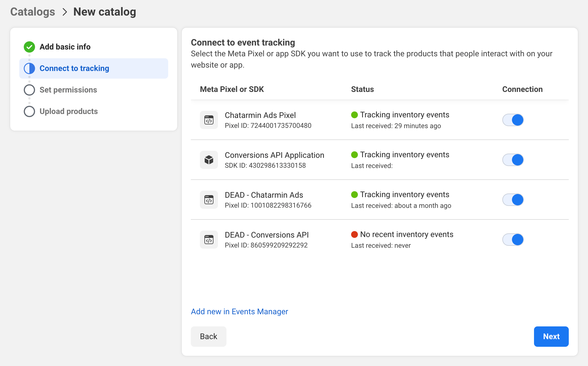Click the Connect to event tracking heading
The width and height of the screenshot is (588, 366).
click(243, 42)
